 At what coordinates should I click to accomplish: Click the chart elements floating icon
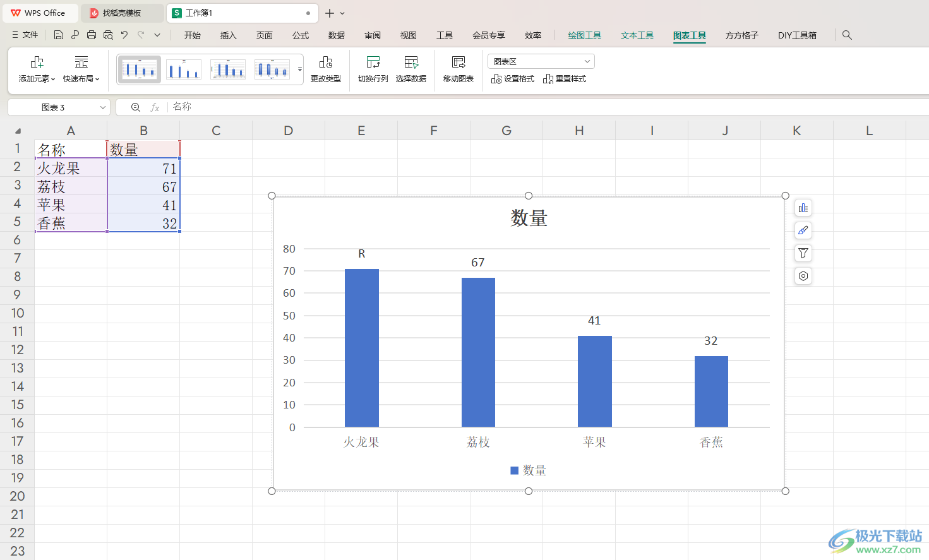(803, 208)
